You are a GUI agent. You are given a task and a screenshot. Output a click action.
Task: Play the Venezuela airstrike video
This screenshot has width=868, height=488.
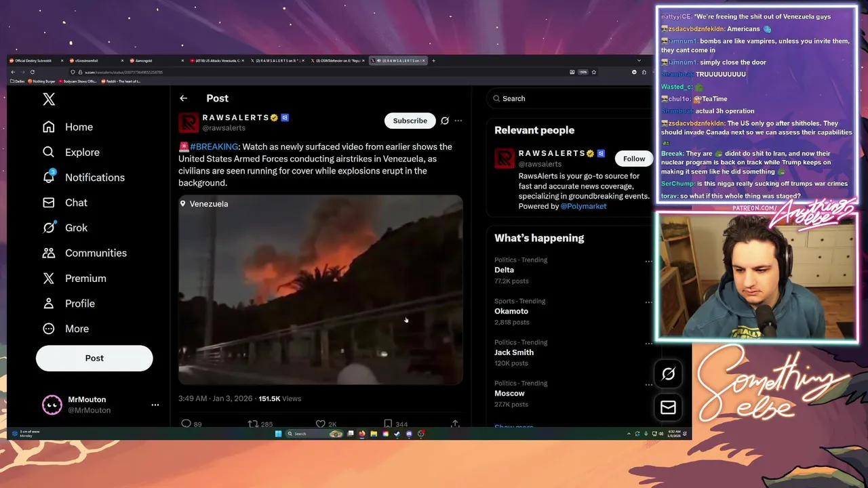tap(321, 290)
